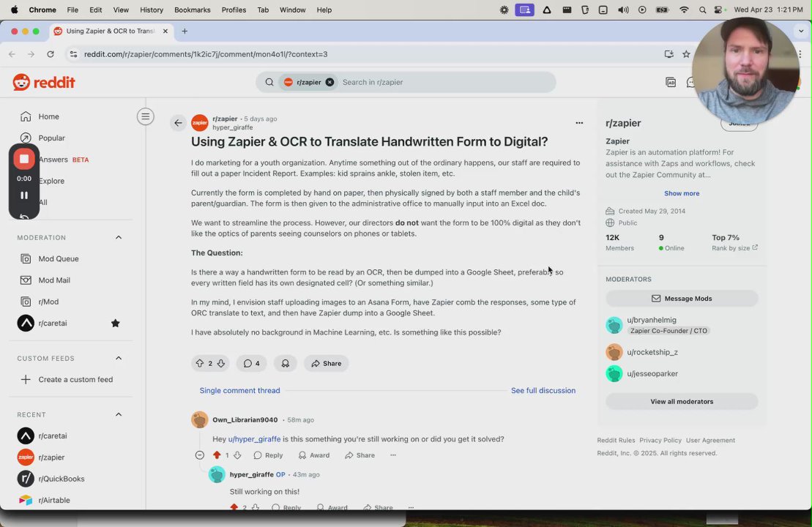
Task: Open the Reddit advertise icon
Action: [671, 82]
